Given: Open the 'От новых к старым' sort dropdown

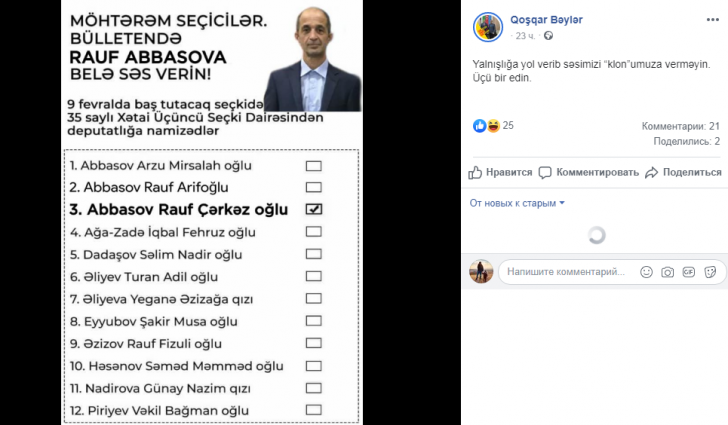Looking at the screenshot, I should (x=517, y=203).
